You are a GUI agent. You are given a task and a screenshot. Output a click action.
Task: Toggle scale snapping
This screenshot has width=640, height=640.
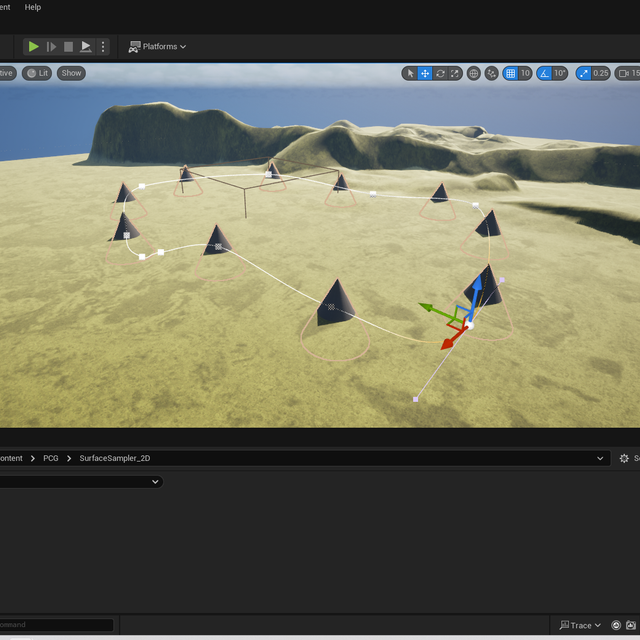pyautogui.click(x=583, y=73)
